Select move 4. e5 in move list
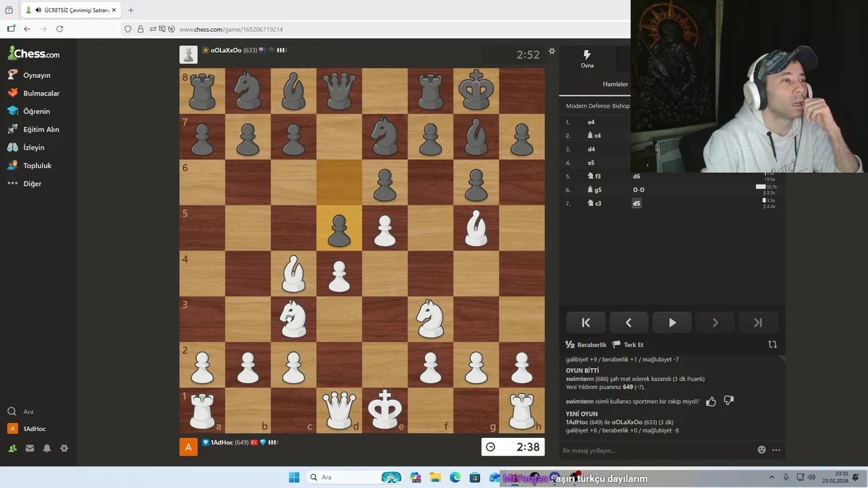The width and height of the screenshot is (868, 488). [x=591, y=163]
